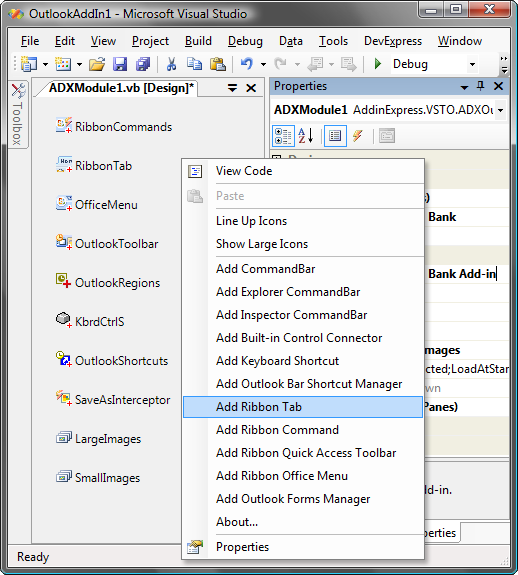518x575 pixels.
Task: Open Properties window position dropdown arrow
Action: click(x=464, y=87)
